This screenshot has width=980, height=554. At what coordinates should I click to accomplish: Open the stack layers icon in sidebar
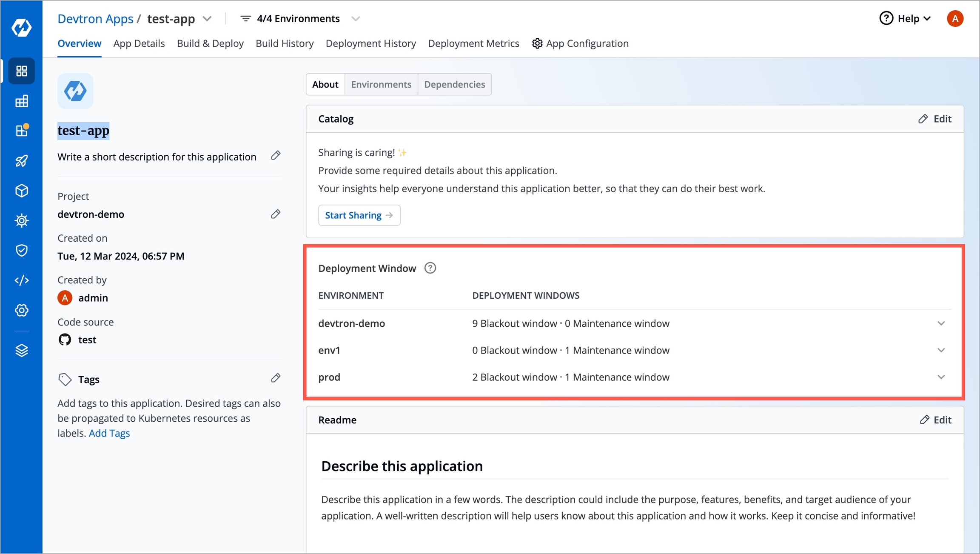(22, 350)
